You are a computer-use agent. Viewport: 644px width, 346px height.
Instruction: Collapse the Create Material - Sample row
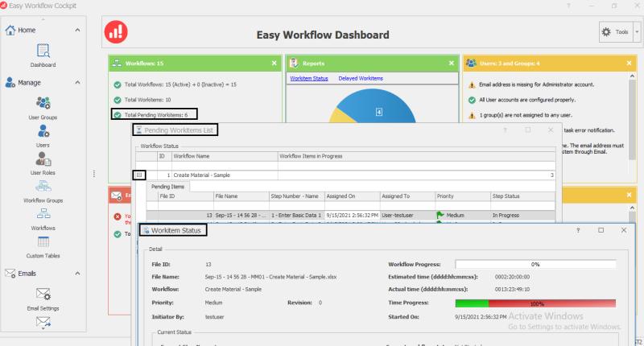[x=139, y=175]
